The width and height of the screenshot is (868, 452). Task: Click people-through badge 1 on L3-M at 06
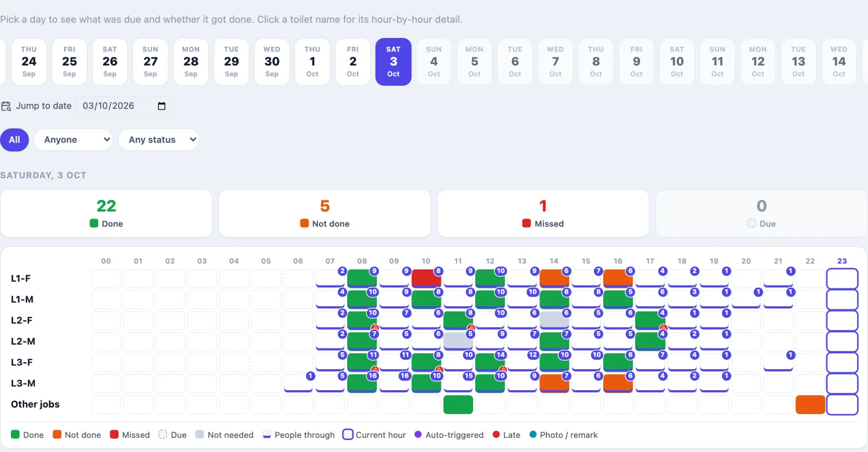click(x=310, y=376)
